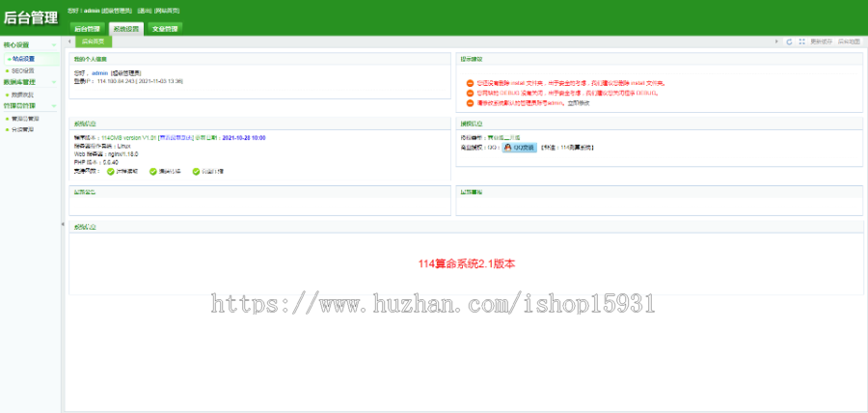Click the sidebar collapse handle arrow
868x413 pixels.
coord(63,224)
